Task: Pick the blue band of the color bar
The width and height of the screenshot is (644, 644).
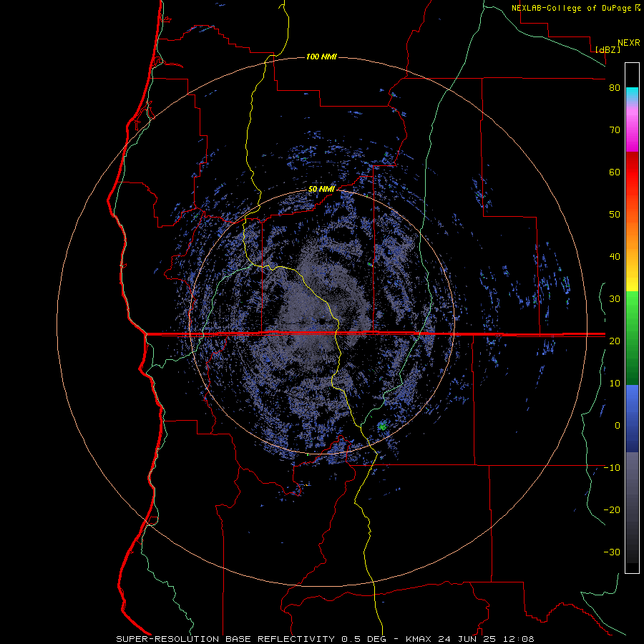Action: click(x=632, y=419)
